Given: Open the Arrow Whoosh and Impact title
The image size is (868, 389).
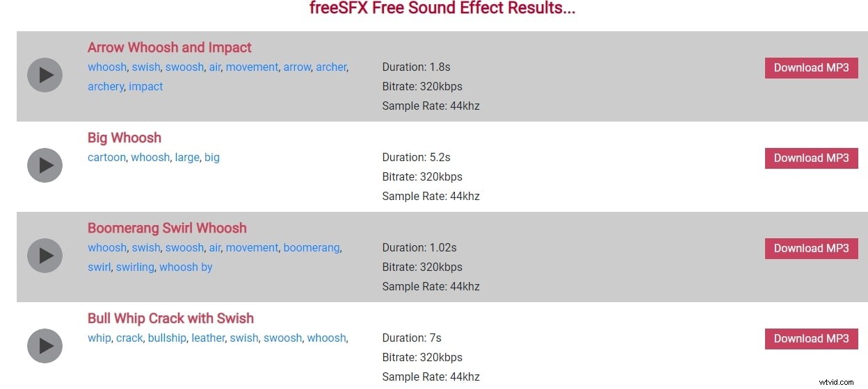Looking at the screenshot, I should click(x=170, y=47).
